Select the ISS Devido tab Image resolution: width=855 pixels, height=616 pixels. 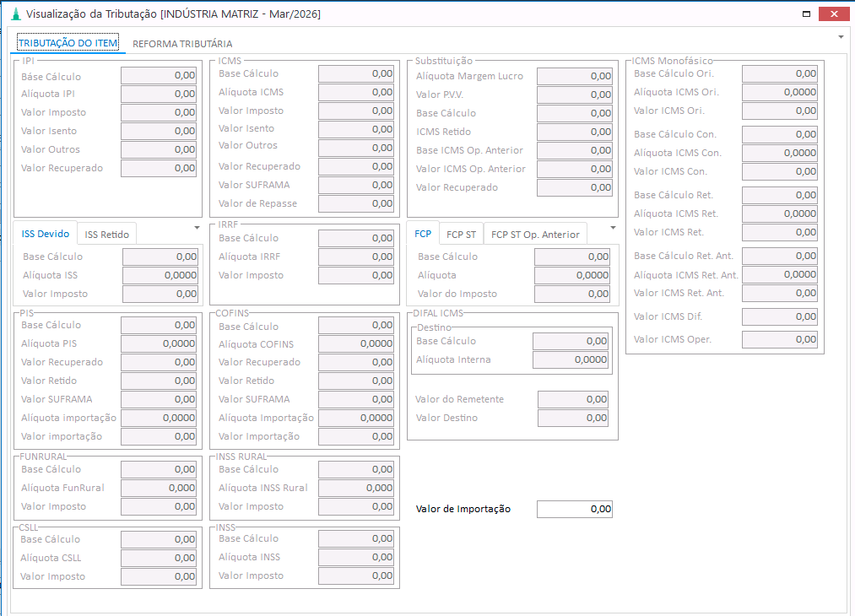(x=46, y=234)
